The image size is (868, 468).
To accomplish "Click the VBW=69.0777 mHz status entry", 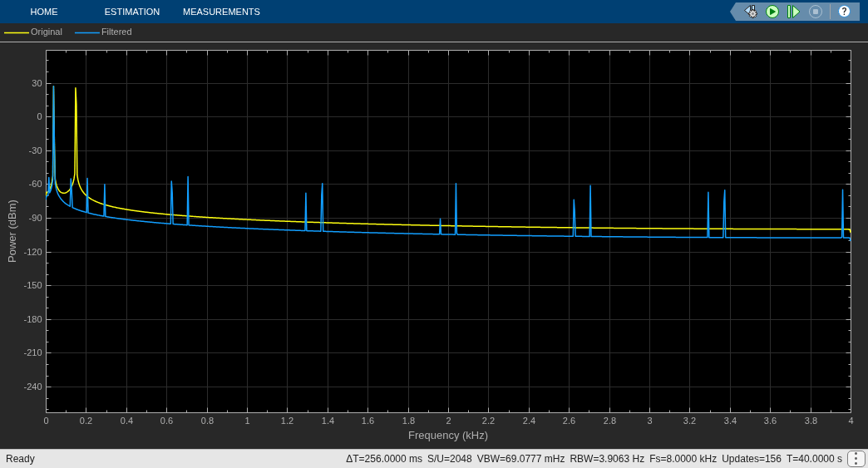I will click(x=520, y=459).
